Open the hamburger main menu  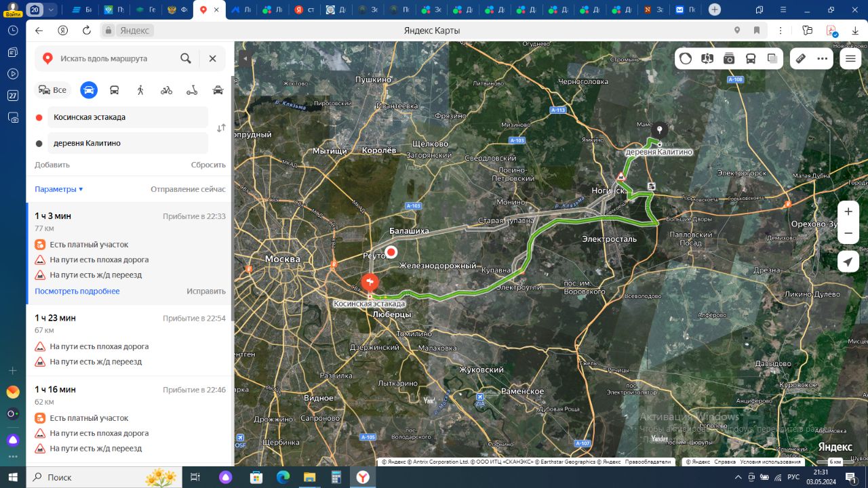pyautogui.click(x=850, y=58)
